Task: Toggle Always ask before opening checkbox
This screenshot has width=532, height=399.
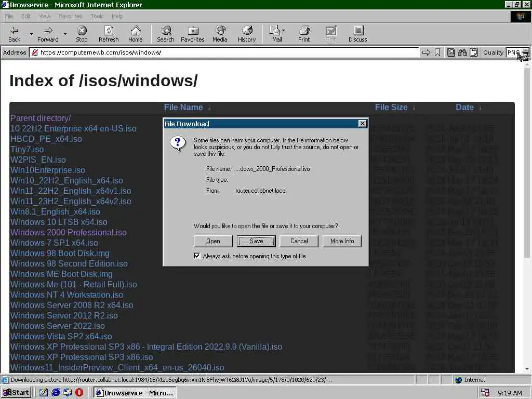Action: [x=197, y=256]
